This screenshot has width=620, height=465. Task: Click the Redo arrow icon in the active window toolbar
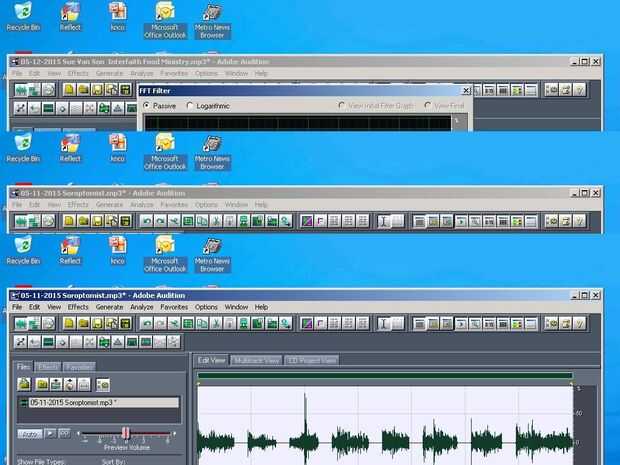pos(160,323)
